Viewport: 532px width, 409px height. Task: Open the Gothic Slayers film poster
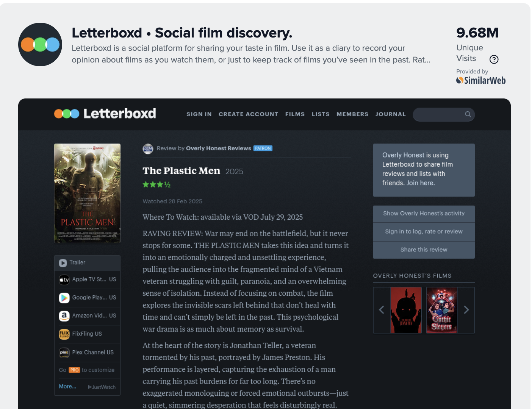click(x=442, y=310)
